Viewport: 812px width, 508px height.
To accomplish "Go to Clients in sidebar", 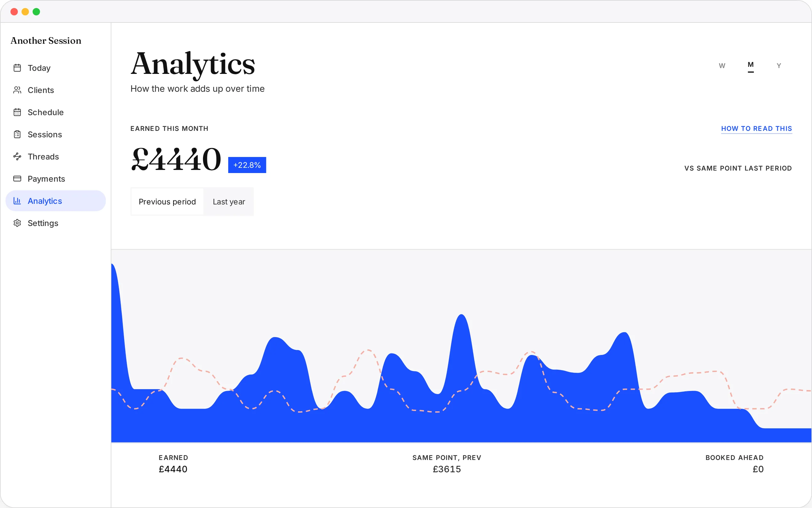I will coord(56,90).
